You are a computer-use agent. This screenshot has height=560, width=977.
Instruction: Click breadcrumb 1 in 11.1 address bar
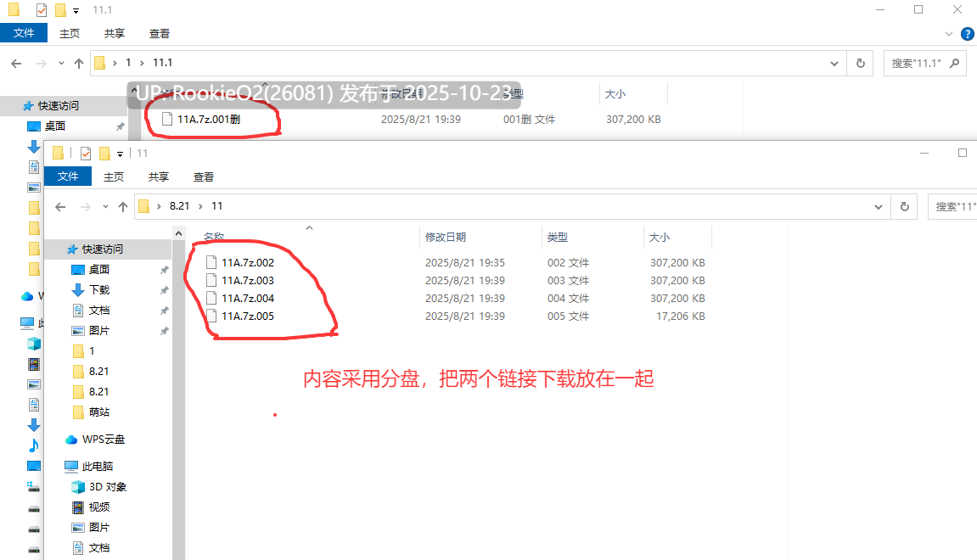[x=128, y=63]
